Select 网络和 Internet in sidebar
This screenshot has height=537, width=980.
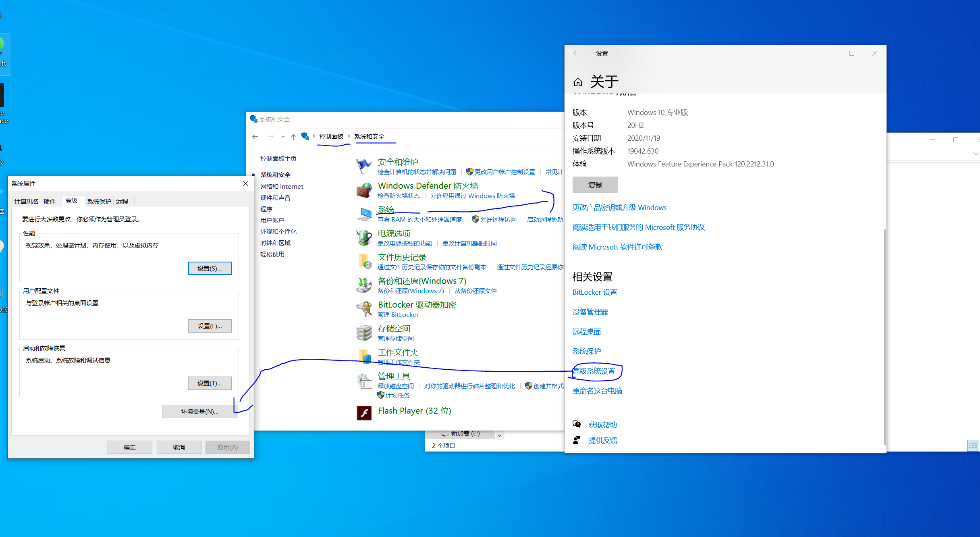[282, 186]
